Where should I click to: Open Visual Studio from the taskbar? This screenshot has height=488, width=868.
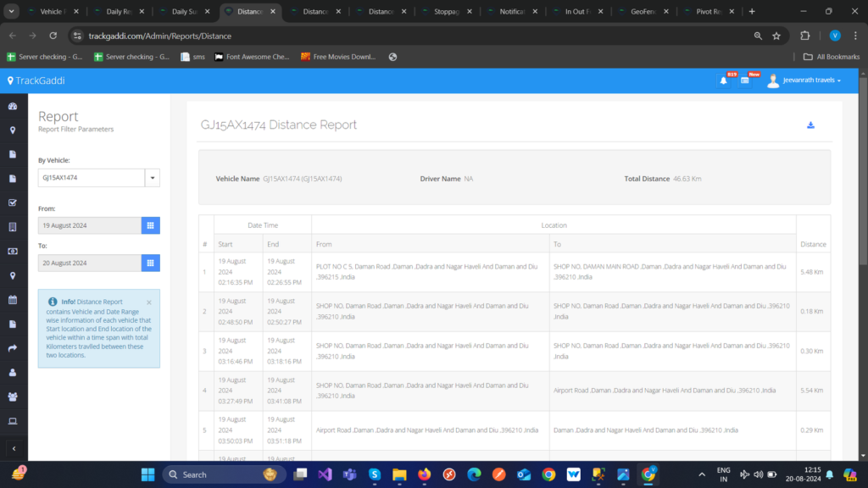point(325,474)
